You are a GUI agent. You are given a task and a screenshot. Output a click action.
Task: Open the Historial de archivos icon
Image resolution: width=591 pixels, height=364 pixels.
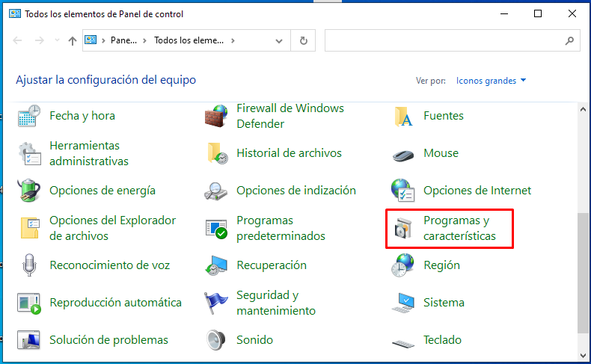pos(217,153)
